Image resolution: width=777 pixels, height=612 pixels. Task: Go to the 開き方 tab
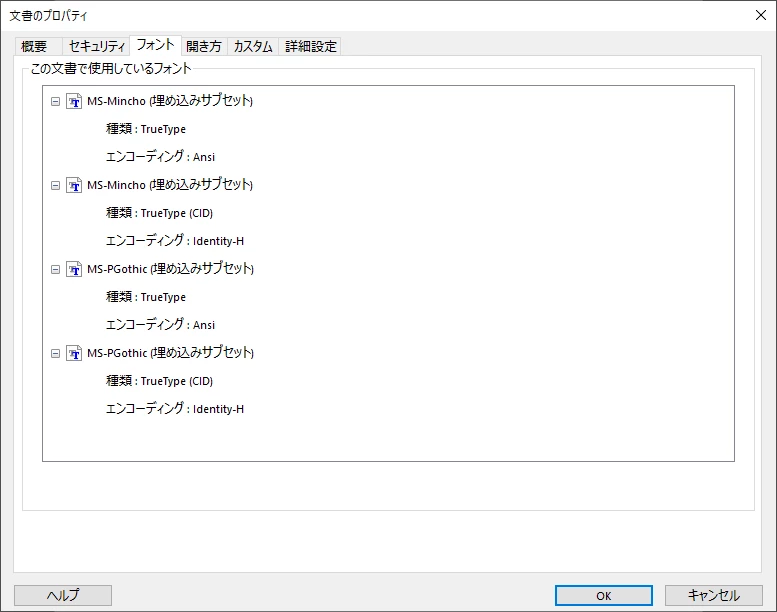point(204,46)
